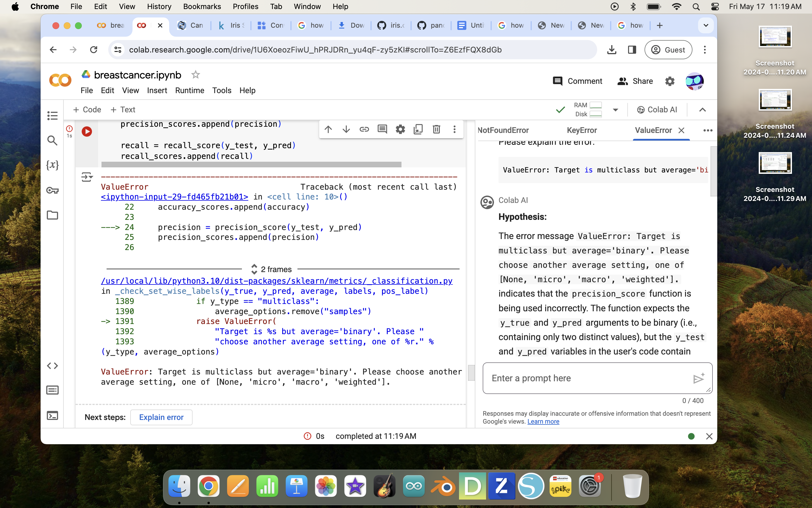Move cell up
Viewport: 812px width, 508px height.
[328, 129]
